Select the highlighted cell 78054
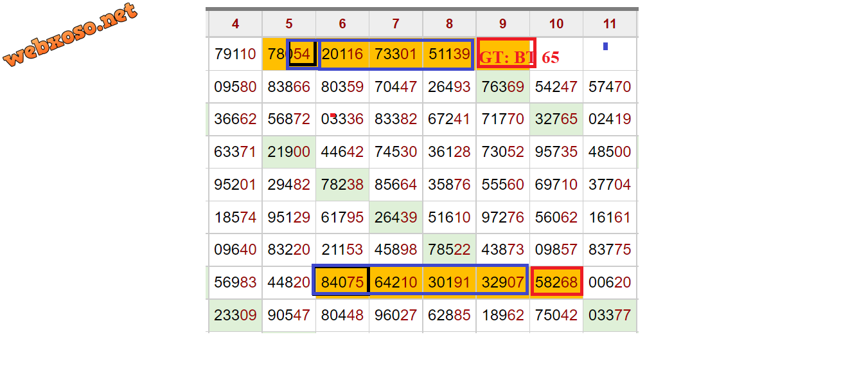The image size is (868, 366). pyautogui.click(x=289, y=55)
